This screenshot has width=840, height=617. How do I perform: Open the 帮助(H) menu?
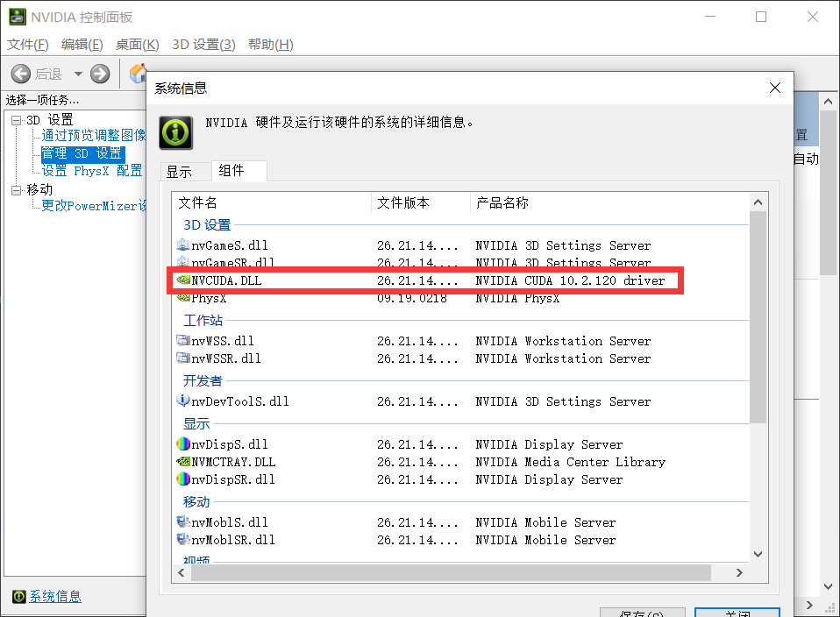click(271, 45)
